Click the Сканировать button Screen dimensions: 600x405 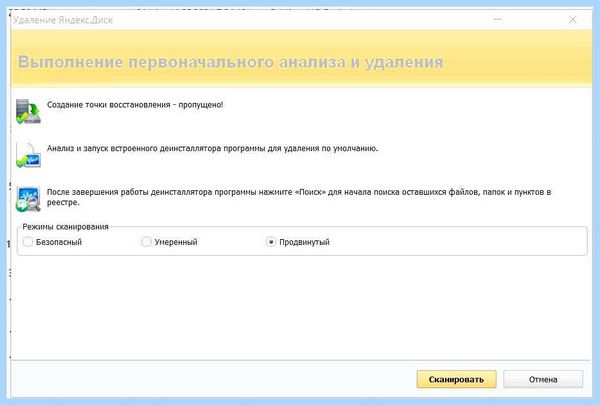456,379
